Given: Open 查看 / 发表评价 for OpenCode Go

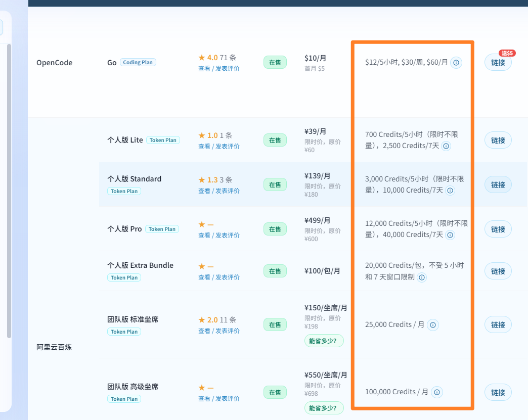Looking at the screenshot, I should [x=219, y=69].
